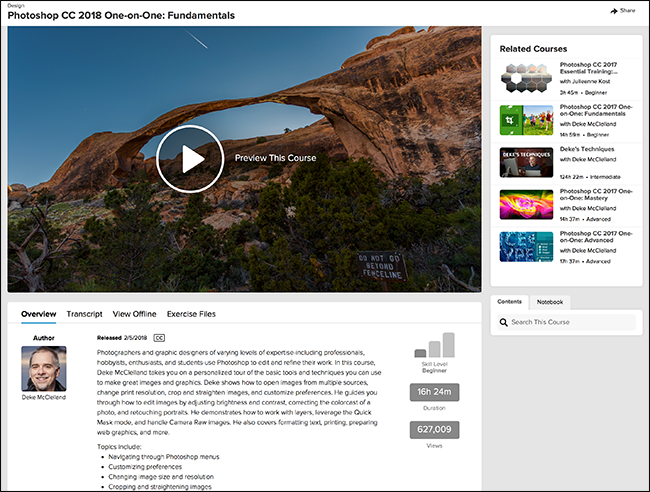The height and width of the screenshot is (492, 650).
Task: Click the 627,009 views badge
Action: (x=434, y=430)
